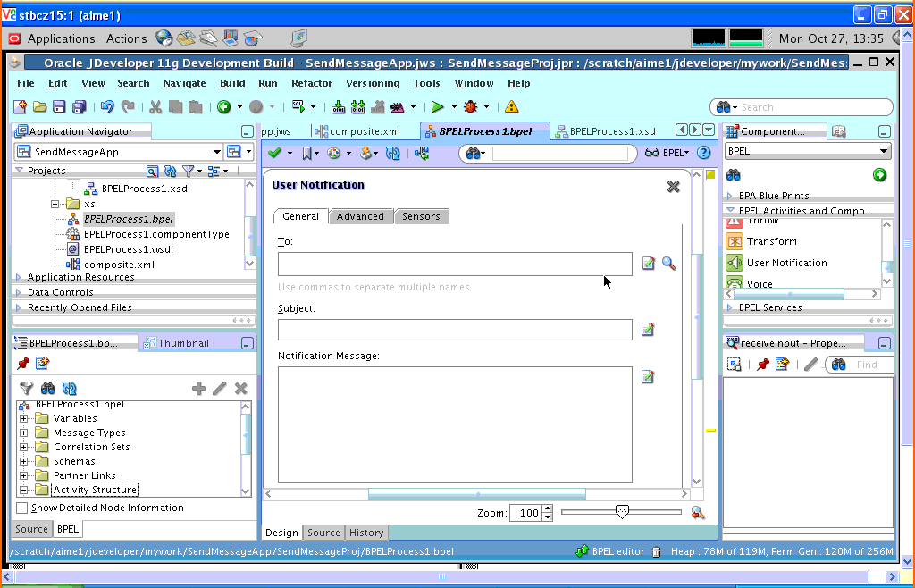Viewport: 915px width, 588px height.
Task: Click the Save All toolbar icon
Action: [x=79, y=106]
